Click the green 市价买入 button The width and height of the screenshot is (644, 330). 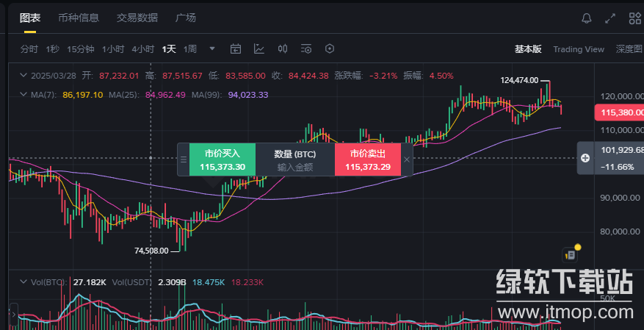tap(222, 159)
